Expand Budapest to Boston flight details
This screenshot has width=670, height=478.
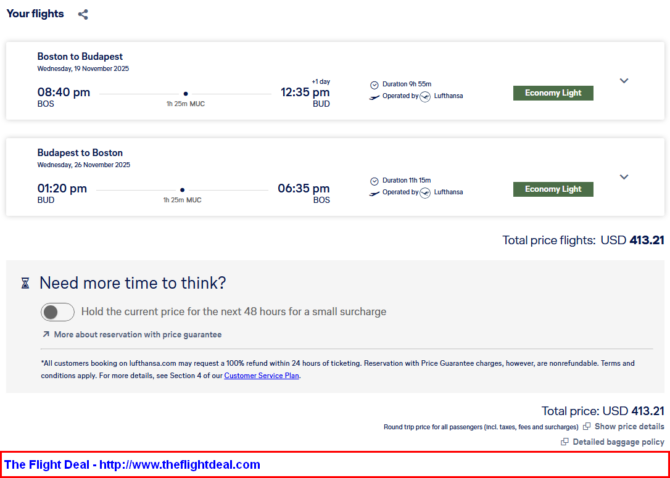(x=624, y=177)
